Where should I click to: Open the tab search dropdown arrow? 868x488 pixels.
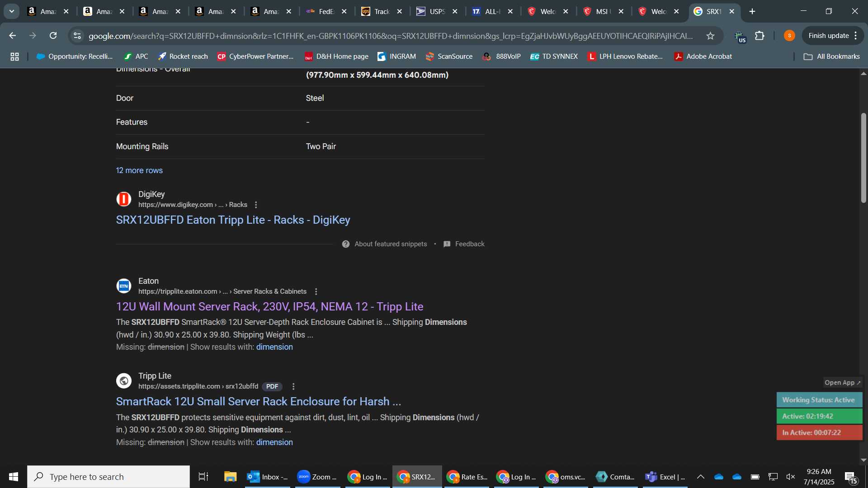[11, 11]
